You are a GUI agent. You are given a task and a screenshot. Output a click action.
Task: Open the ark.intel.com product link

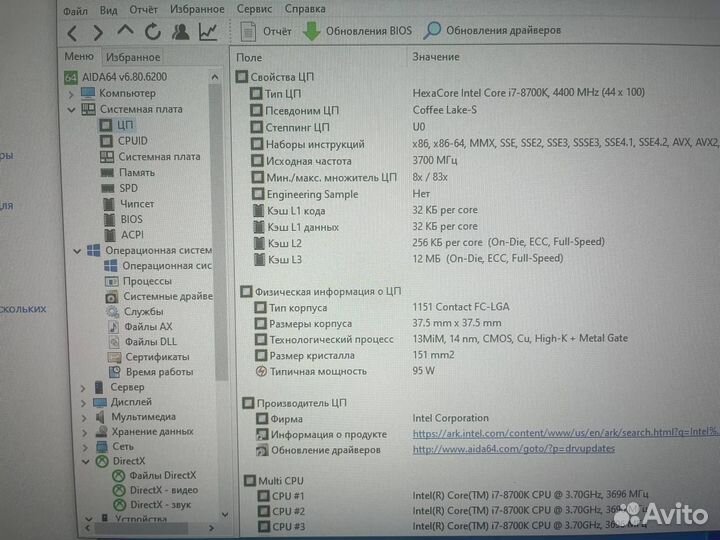click(x=566, y=433)
